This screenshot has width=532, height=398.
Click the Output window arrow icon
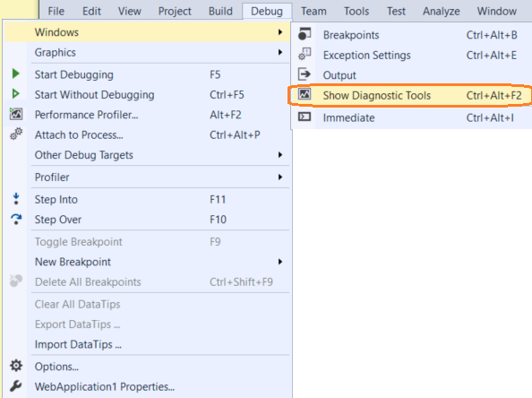click(x=305, y=74)
